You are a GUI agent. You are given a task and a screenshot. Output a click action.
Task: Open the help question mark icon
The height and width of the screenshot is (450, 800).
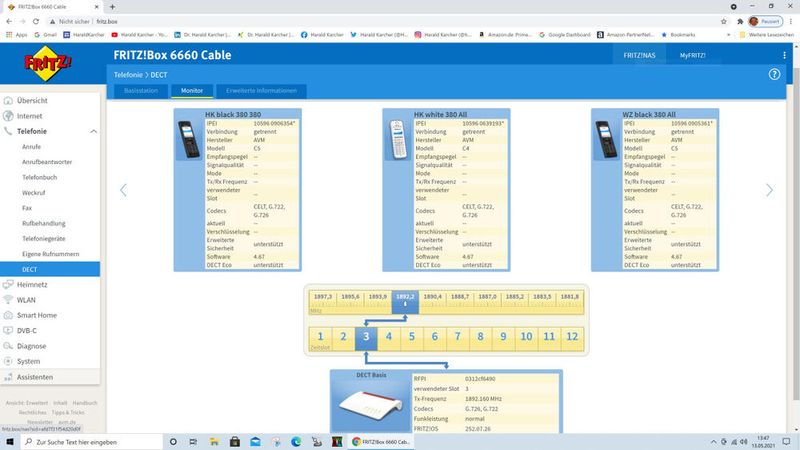(x=774, y=74)
